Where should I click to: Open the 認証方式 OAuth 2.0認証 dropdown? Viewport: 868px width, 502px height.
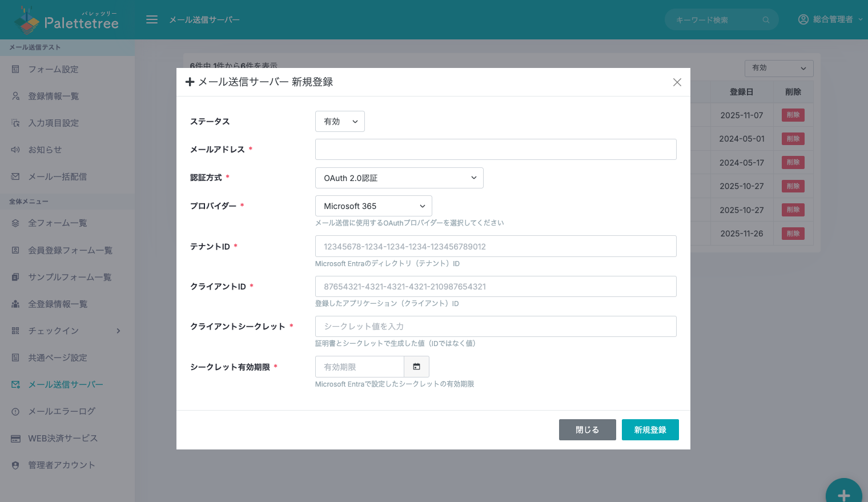click(x=399, y=178)
